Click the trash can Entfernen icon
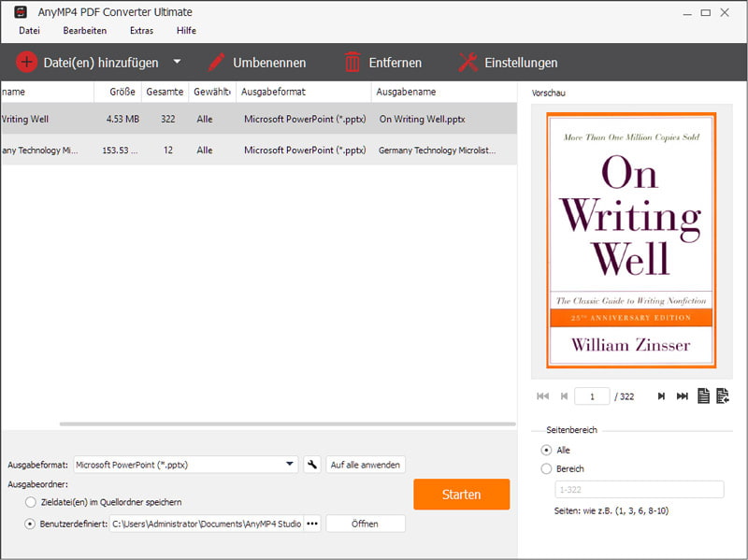 point(352,62)
